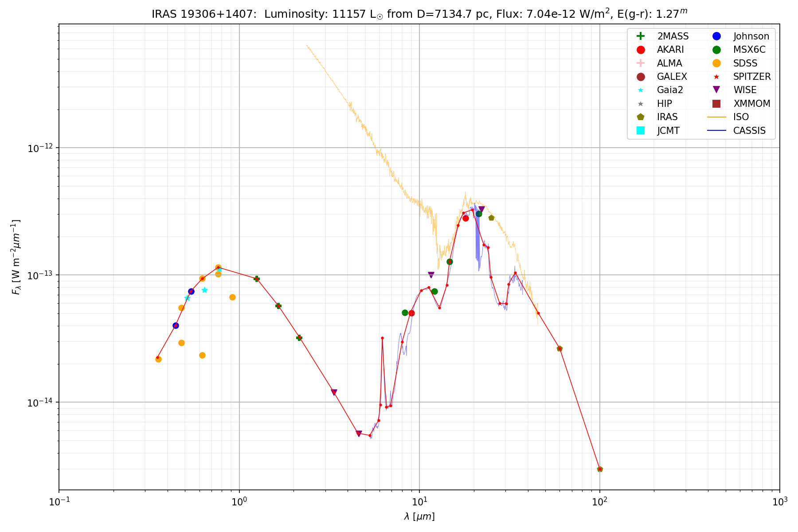The image size is (798, 532).
Task: Click the x-axis label λ [µm]
Action: tap(419, 516)
